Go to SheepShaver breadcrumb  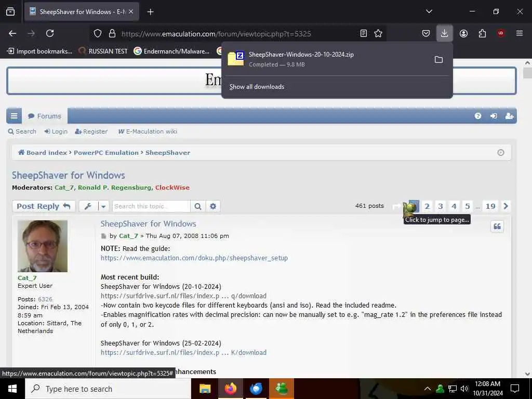(x=168, y=153)
